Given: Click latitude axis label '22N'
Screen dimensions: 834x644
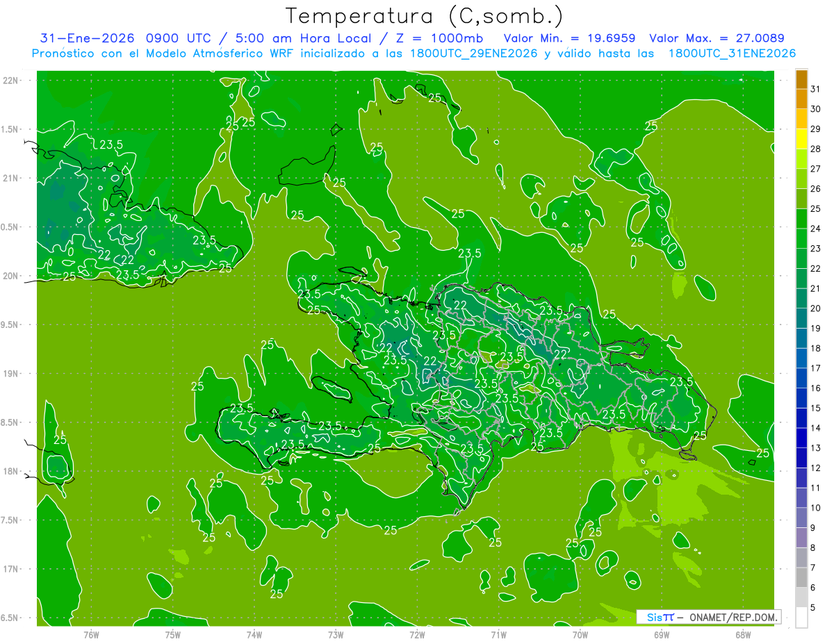Looking at the screenshot, I should (11, 80).
